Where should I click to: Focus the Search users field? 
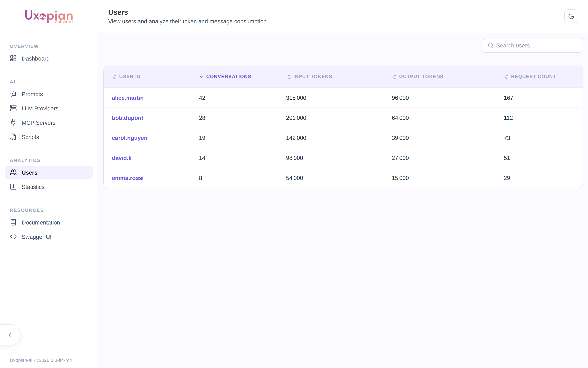[x=533, y=46]
